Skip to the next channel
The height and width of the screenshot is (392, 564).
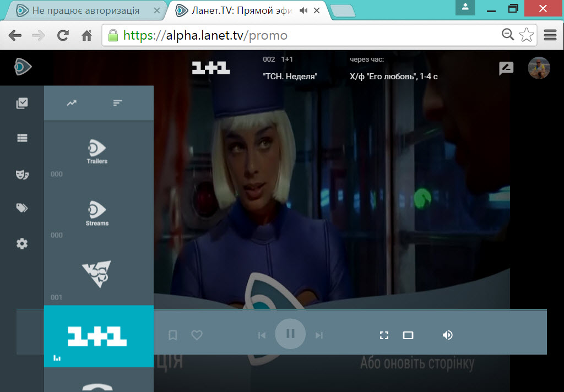(319, 335)
